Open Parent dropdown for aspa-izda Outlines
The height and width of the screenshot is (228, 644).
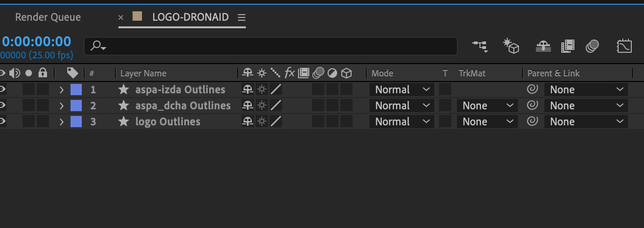point(586,90)
